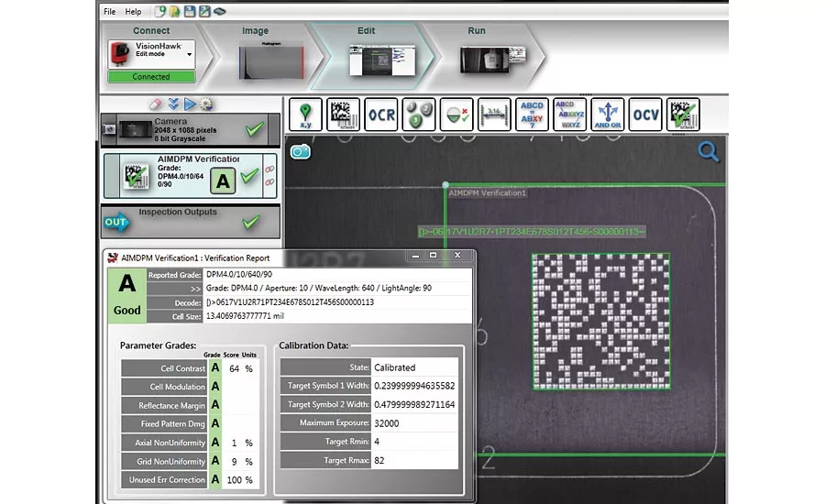
Task: Click the Cell Contrast parameter row
Action: [x=190, y=368]
